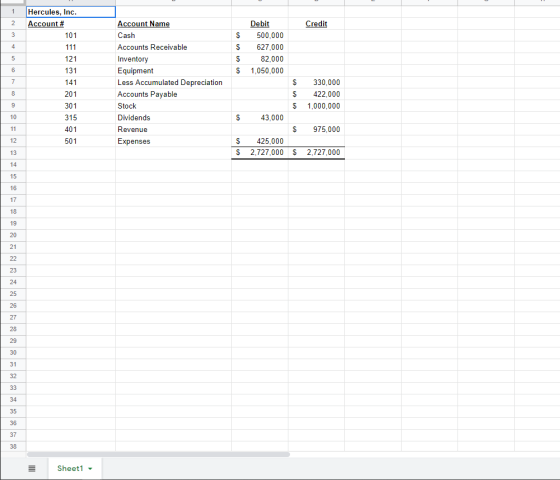Select the Credit header cell
The image size is (560, 480).
[x=316, y=24]
